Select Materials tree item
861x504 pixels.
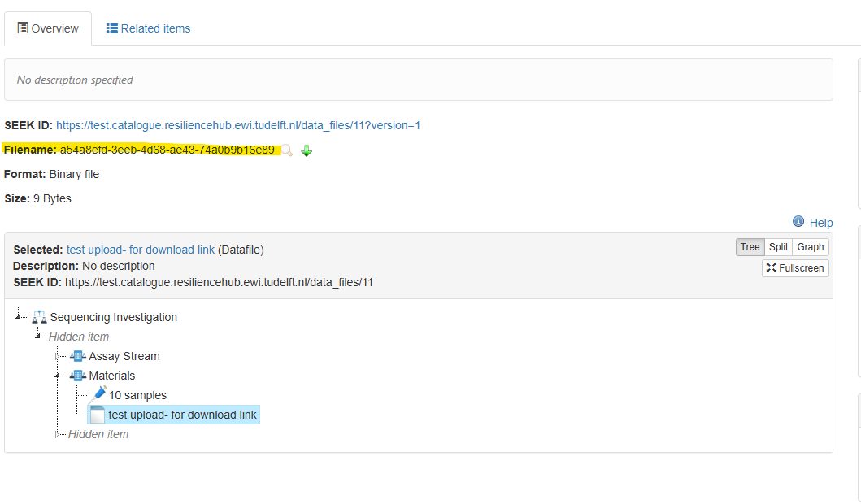[112, 376]
